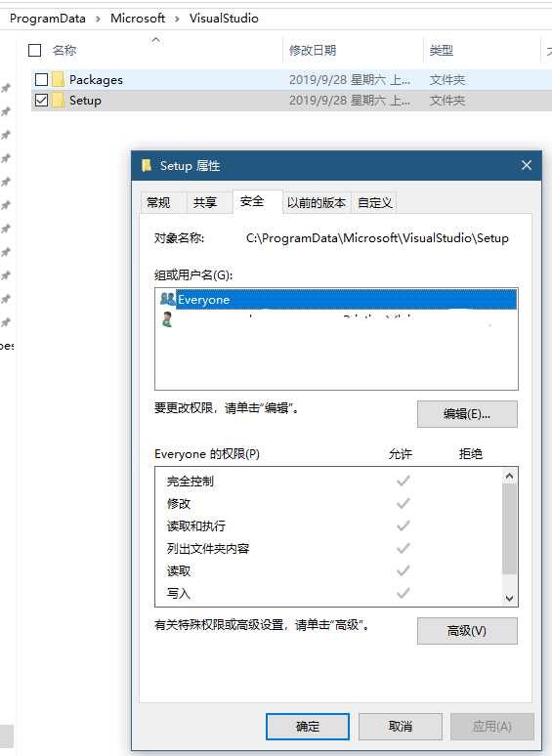The width and height of the screenshot is (552, 756).
Task: Open the 以前的版本 tab
Action: (x=317, y=202)
